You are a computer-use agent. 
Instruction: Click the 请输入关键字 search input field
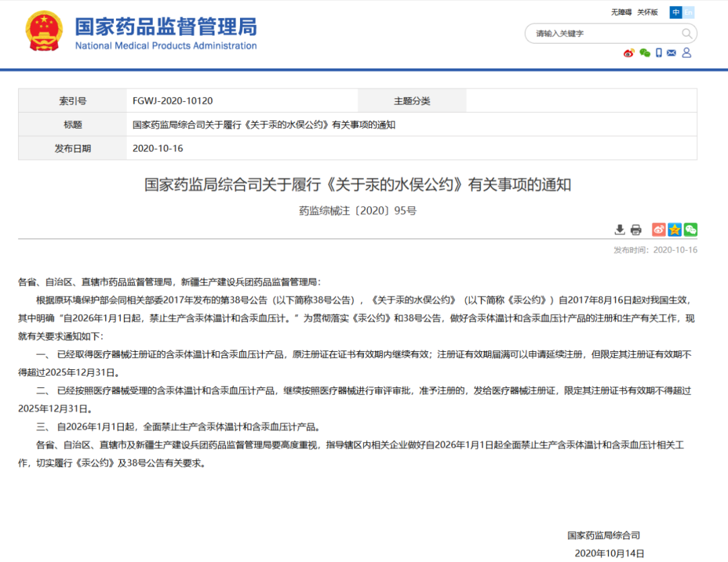(603, 34)
